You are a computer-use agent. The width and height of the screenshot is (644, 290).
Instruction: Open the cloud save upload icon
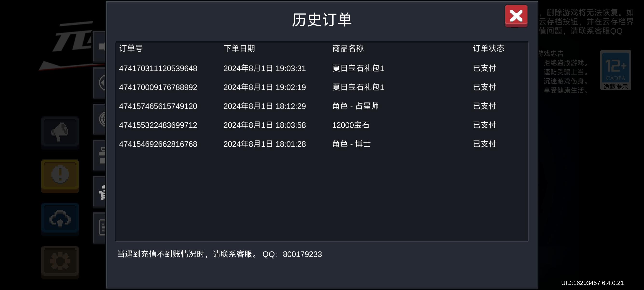[x=60, y=219]
